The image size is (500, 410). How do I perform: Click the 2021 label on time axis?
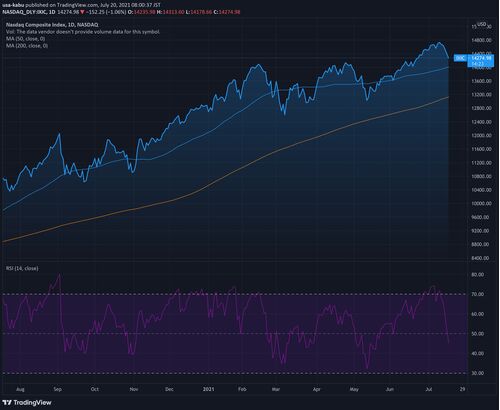click(209, 389)
